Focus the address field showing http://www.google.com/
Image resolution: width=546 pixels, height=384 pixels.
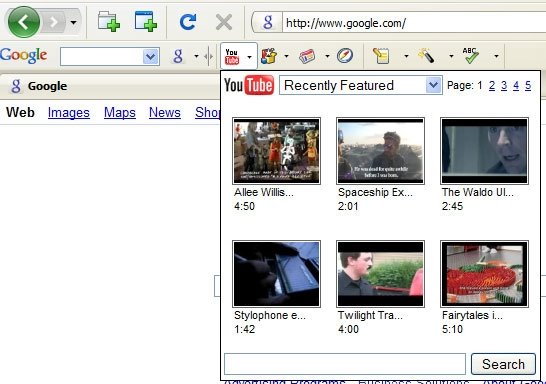point(414,23)
